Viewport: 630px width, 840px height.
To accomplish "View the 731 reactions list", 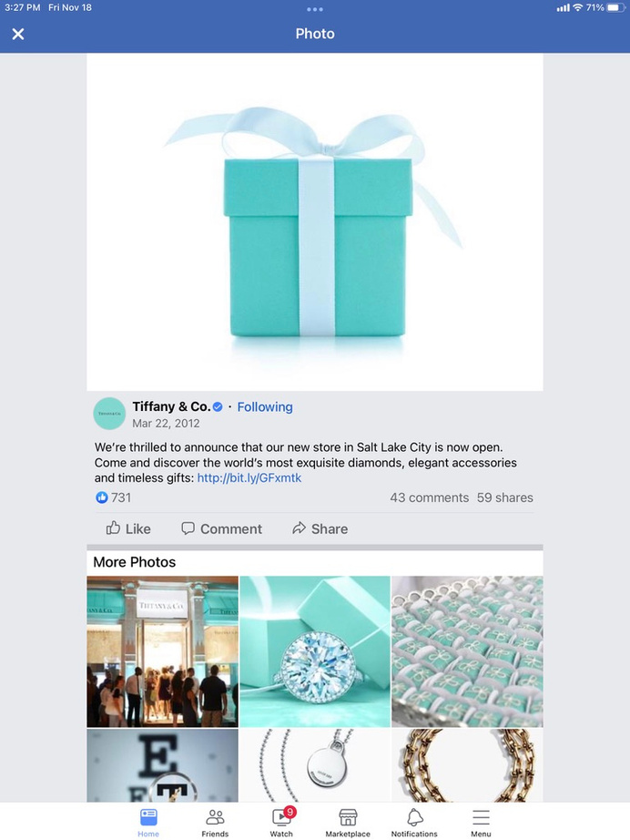I will click(114, 497).
